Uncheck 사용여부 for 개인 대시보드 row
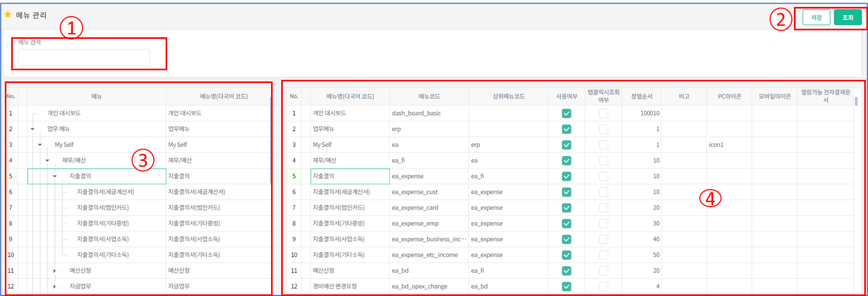The image size is (868, 296). [x=567, y=113]
